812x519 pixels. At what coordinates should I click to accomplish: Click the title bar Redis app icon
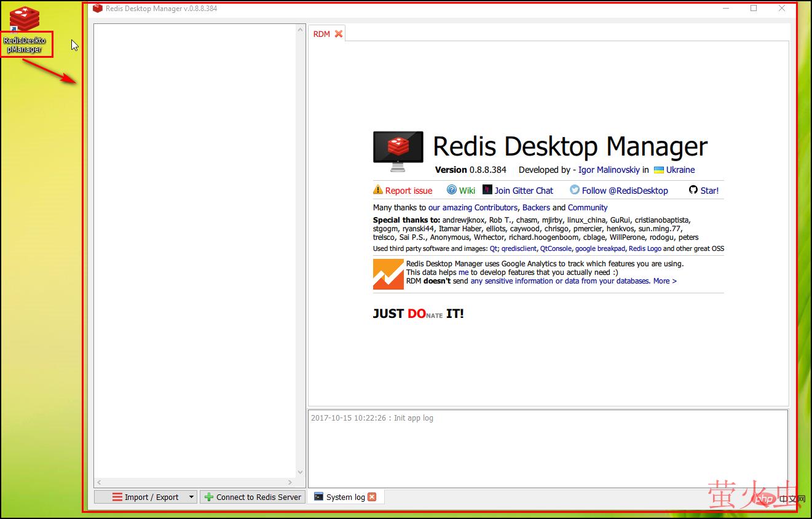[98, 9]
